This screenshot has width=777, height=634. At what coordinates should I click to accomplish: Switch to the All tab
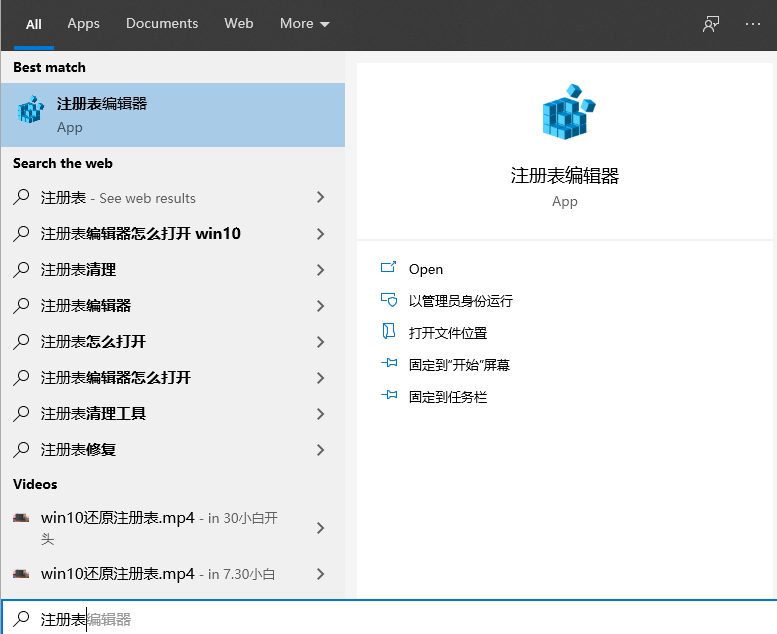[34, 24]
